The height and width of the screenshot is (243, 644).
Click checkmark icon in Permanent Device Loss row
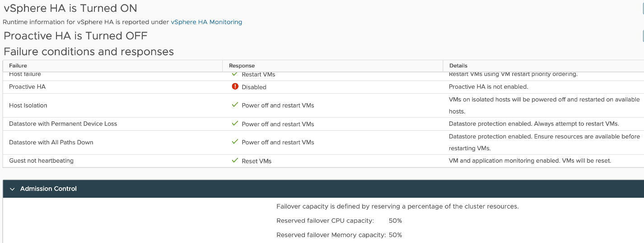point(234,124)
